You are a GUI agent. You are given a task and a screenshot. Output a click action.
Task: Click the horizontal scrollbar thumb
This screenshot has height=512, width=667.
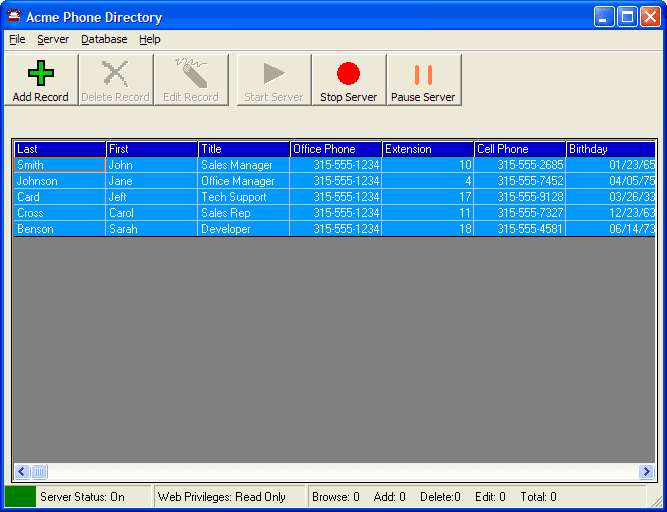tap(39, 471)
